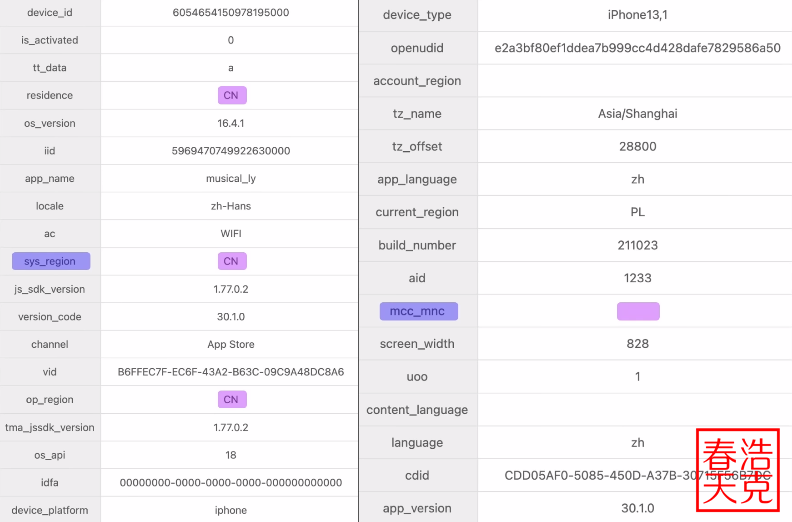Select the openudid hash value
This screenshot has width=792, height=522.
(x=637, y=48)
